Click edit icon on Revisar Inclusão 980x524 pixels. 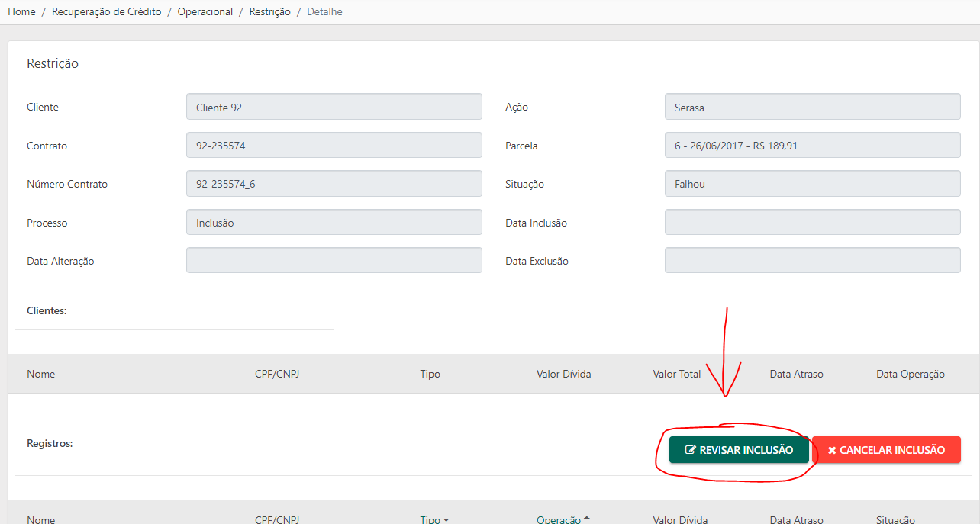(691, 450)
